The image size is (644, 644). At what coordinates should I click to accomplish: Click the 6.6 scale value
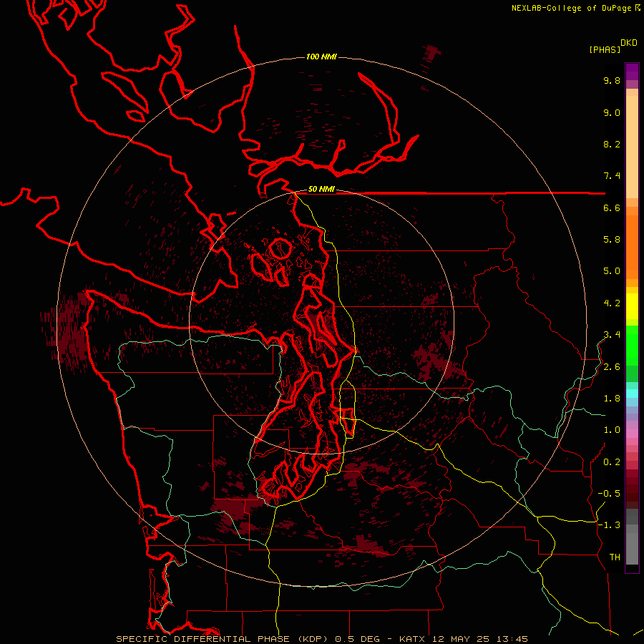point(612,208)
